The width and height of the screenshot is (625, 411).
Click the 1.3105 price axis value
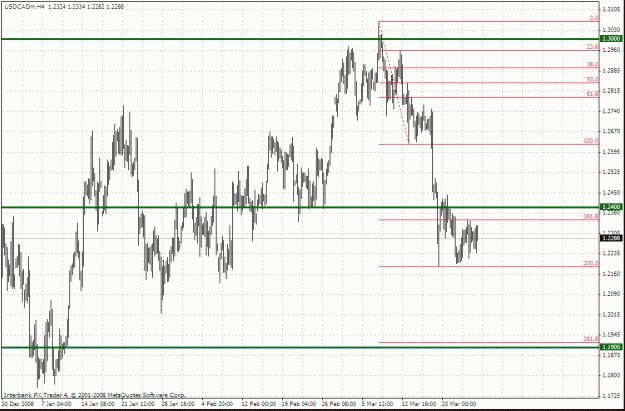tap(611, 10)
